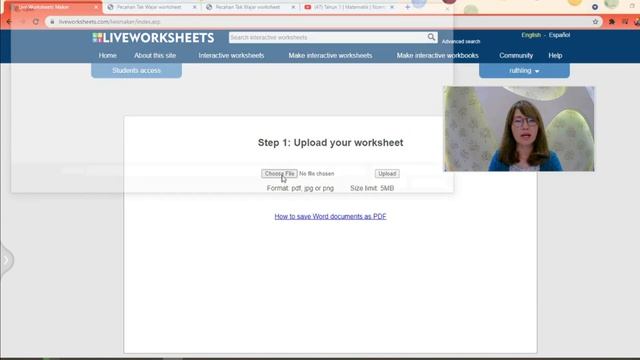Switch to second Pecahan Tak Wajar worksheet tab

250,7
